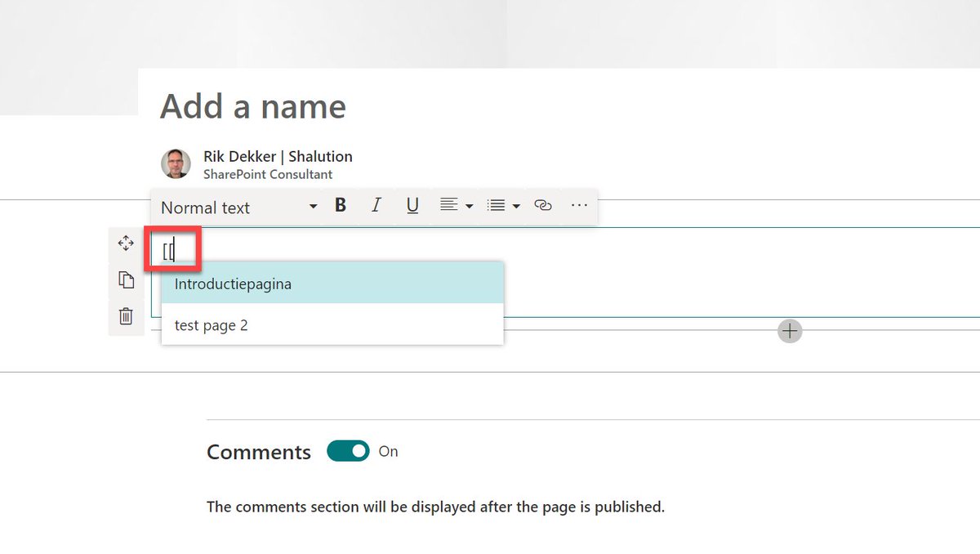Insert a hyperlink
The image size is (980, 554).
542,206
